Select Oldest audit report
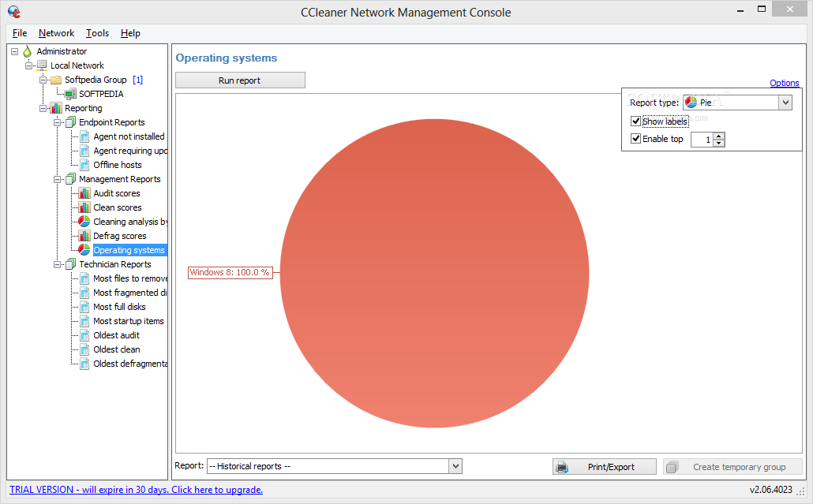 pyautogui.click(x=116, y=335)
